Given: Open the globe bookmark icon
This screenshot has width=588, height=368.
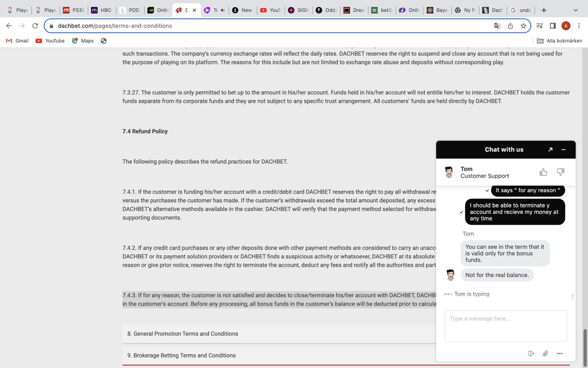Looking at the screenshot, I should click(x=103, y=41).
